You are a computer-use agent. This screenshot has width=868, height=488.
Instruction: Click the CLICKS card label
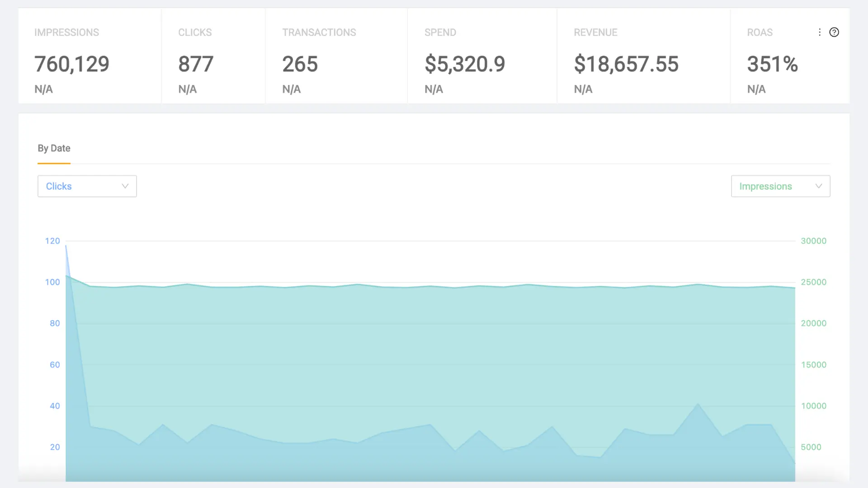click(x=195, y=33)
